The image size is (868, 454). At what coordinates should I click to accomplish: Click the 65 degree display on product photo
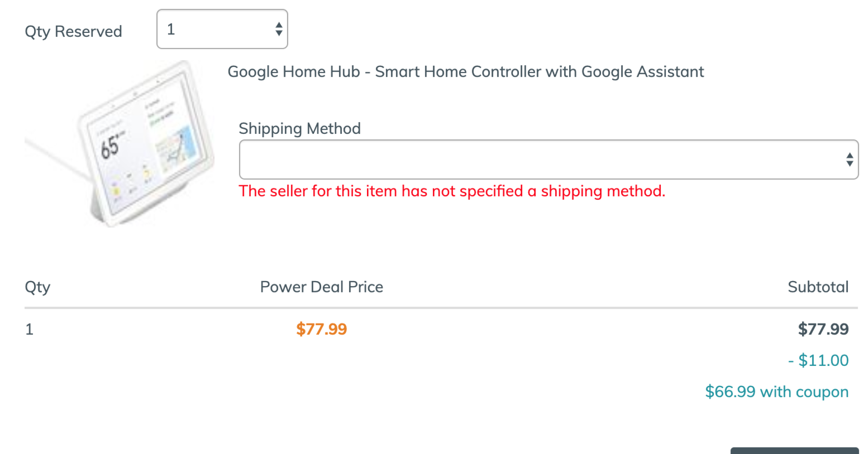[x=110, y=146]
